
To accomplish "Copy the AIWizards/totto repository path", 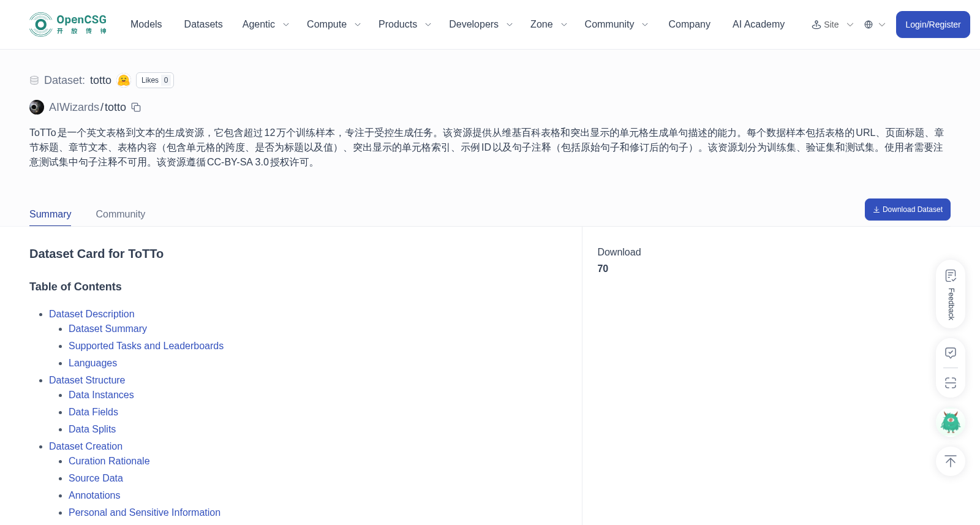I will [x=136, y=107].
